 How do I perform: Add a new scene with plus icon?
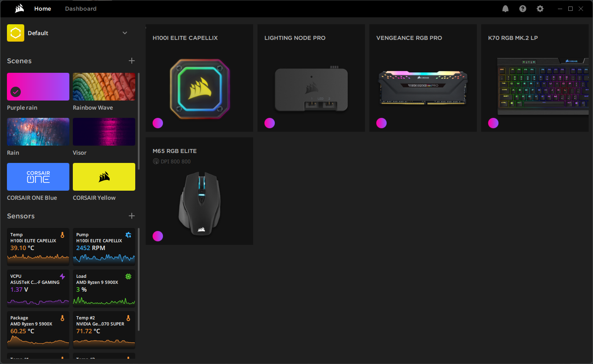click(132, 61)
